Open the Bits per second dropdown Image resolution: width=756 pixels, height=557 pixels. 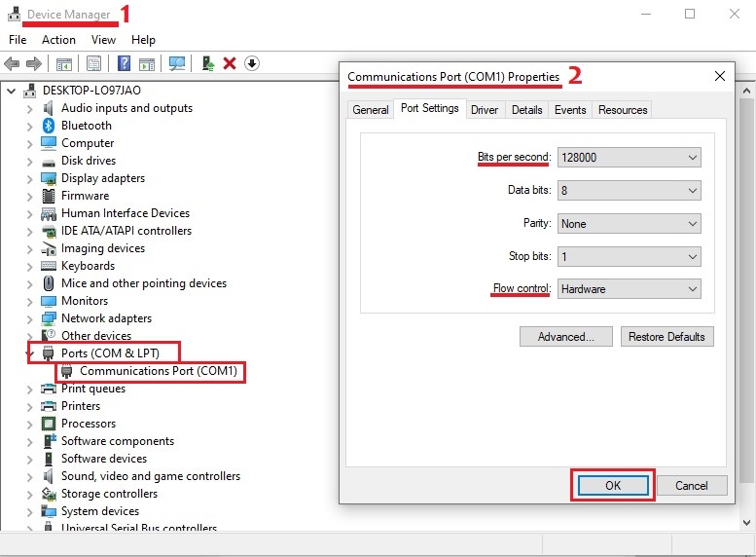click(x=629, y=158)
